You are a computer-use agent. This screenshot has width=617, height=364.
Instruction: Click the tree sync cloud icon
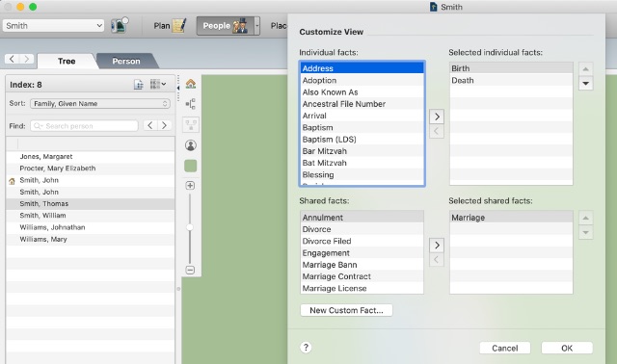point(120,26)
